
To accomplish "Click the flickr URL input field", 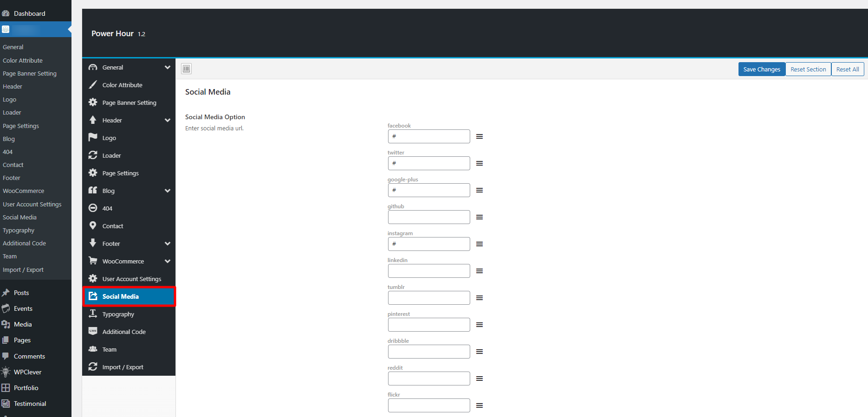I will [429, 405].
